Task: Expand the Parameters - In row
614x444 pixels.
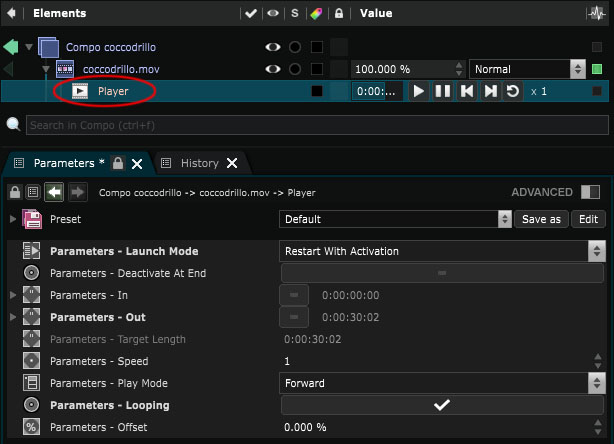Action: click(x=13, y=295)
